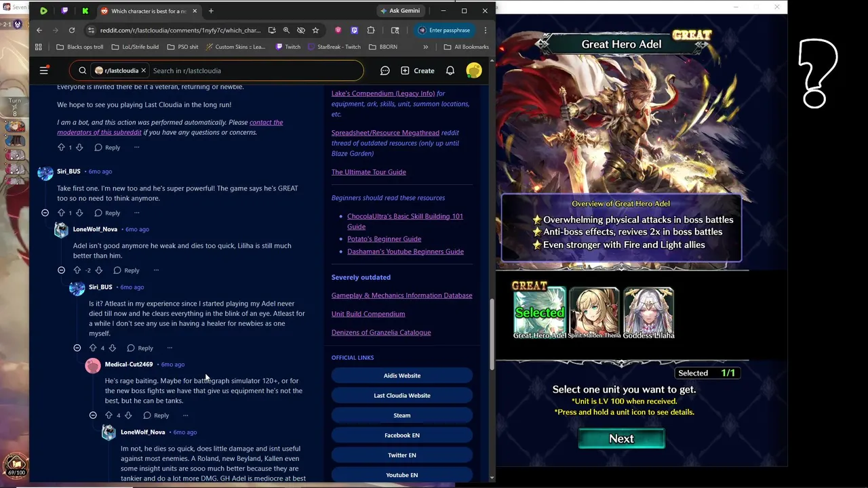Open the Blacks ops troll bookmark folder
Viewport: 868px width, 488px height.
pyautogui.click(x=80, y=47)
